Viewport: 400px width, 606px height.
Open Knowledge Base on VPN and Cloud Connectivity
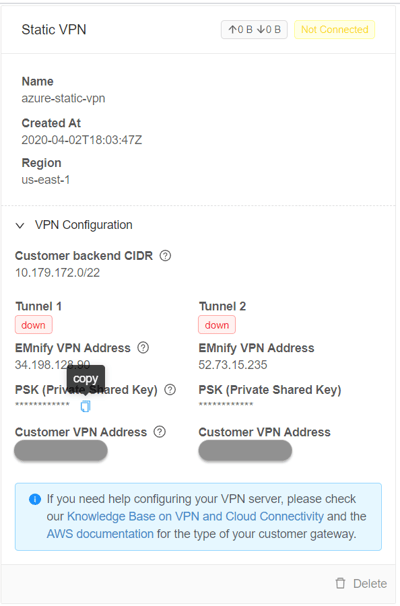point(195,516)
